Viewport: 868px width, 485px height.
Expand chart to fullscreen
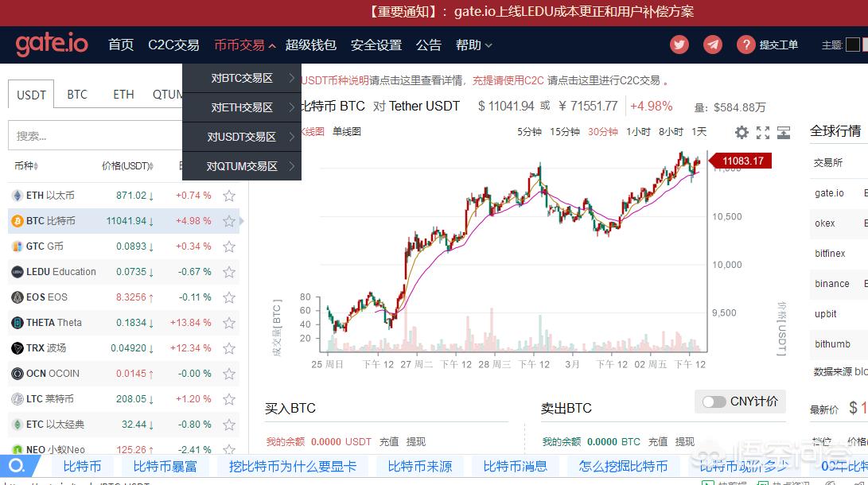(762, 132)
